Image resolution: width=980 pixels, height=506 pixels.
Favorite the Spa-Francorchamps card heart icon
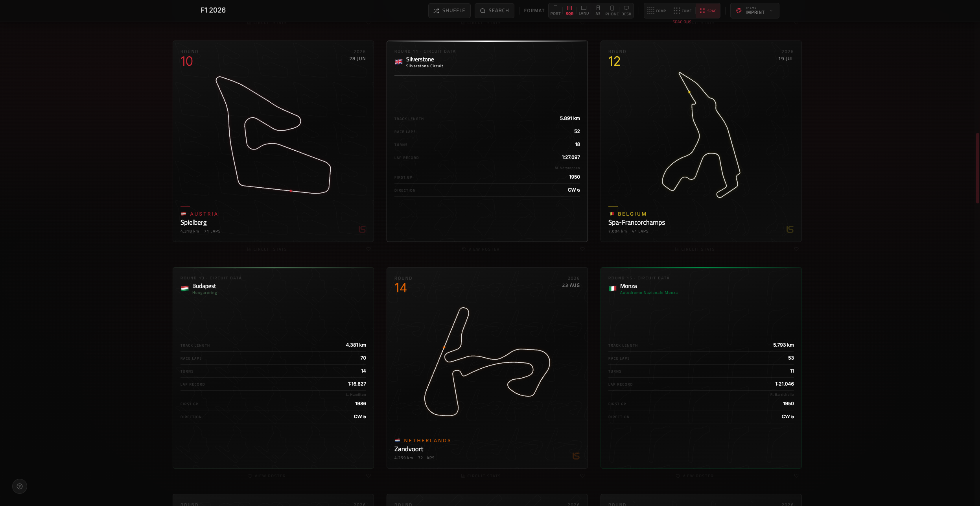[x=796, y=249]
